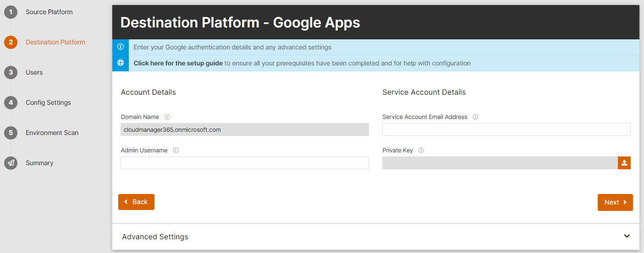Click the Service Account Email Address label
The image size is (644, 253).
click(x=425, y=117)
